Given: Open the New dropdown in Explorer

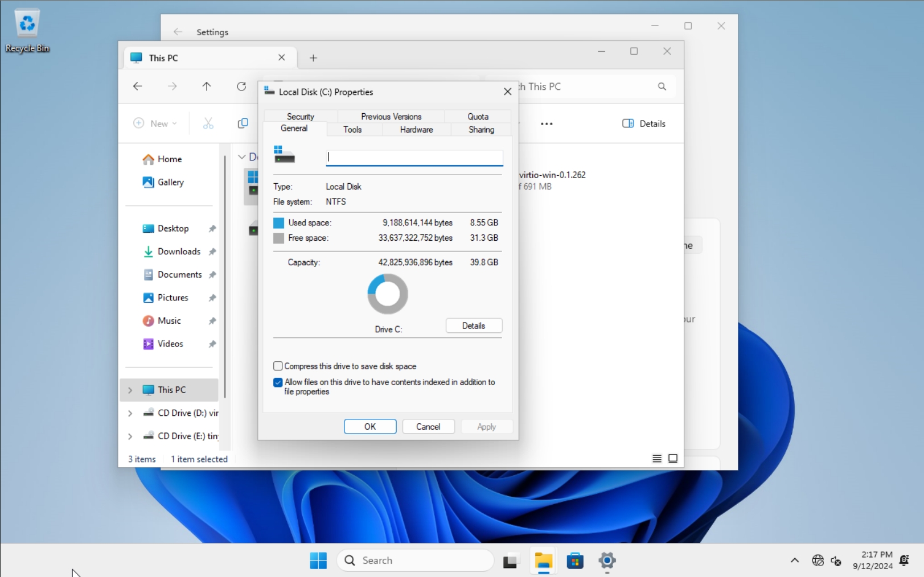Looking at the screenshot, I should coord(155,123).
